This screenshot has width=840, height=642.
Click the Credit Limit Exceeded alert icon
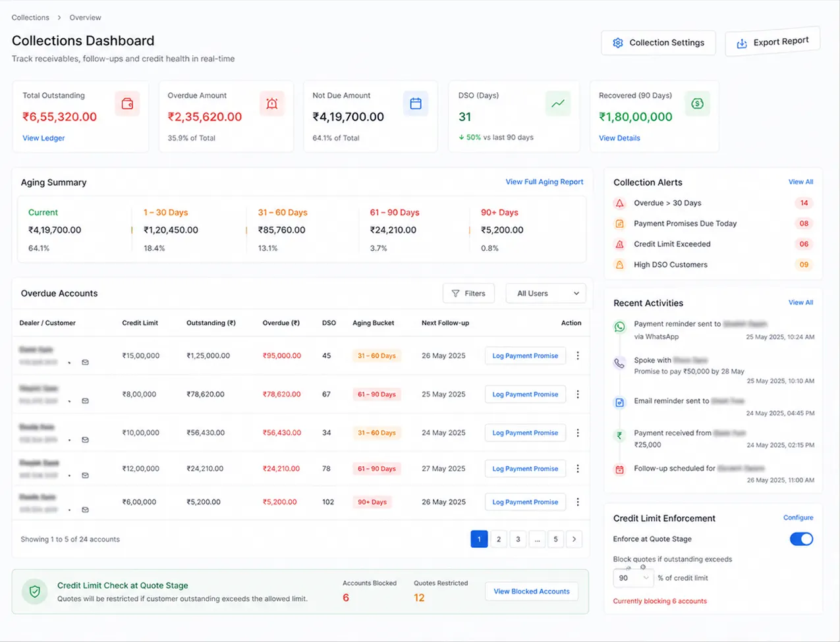tap(619, 244)
